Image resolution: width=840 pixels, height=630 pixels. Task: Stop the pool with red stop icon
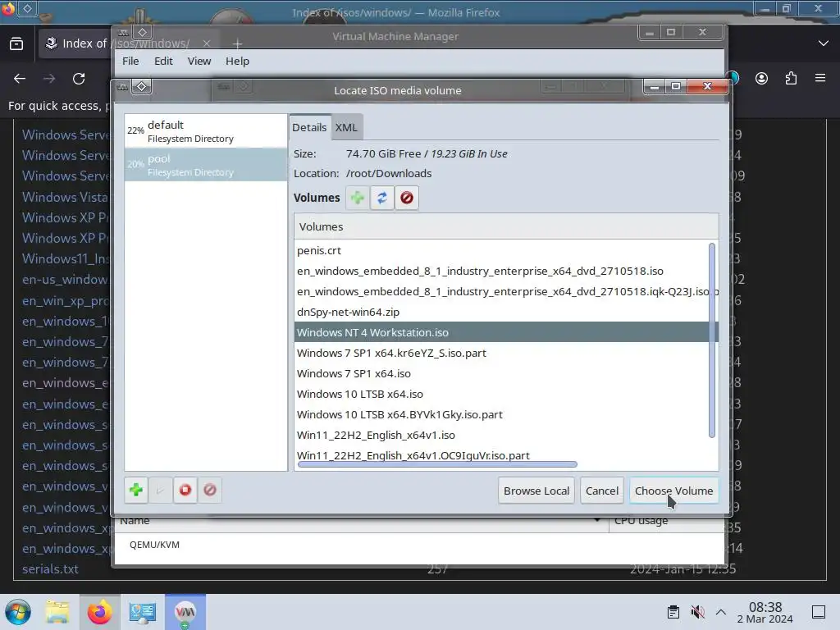[x=185, y=490]
